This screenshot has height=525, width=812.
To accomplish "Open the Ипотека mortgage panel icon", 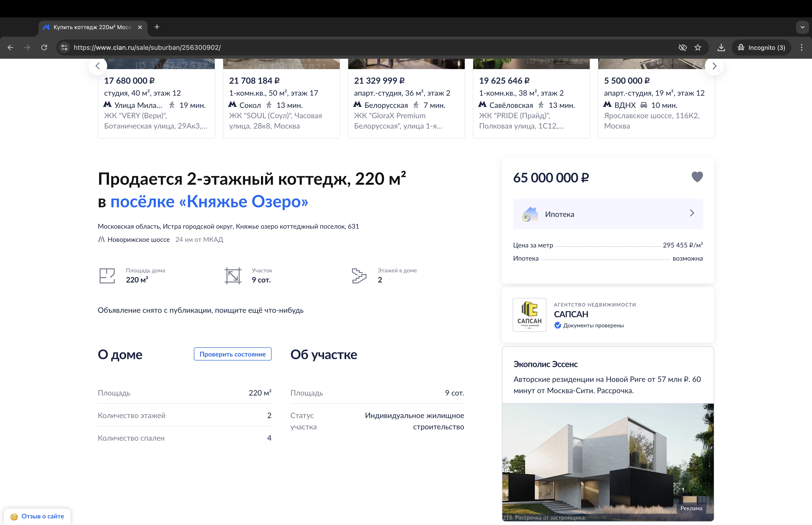I will coord(529,214).
